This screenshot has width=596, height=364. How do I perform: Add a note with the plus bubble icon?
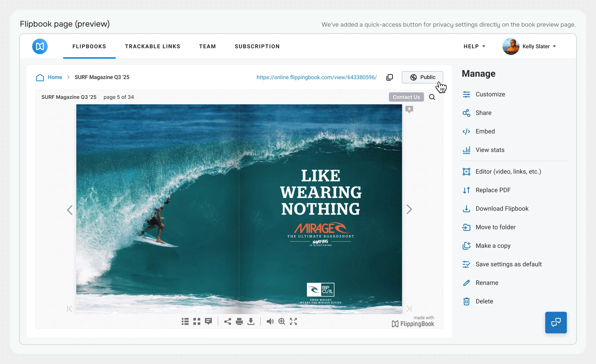tap(409, 109)
